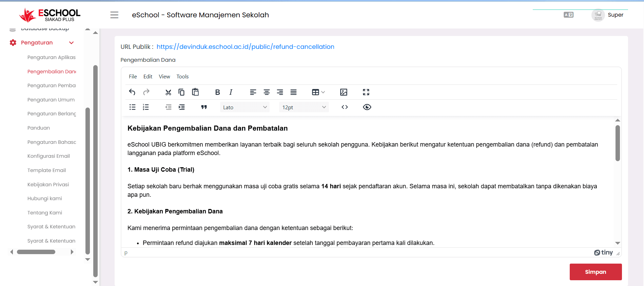The height and width of the screenshot is (286, 644).
Task: Increase indent of paragraph
Action: (182, 107)
